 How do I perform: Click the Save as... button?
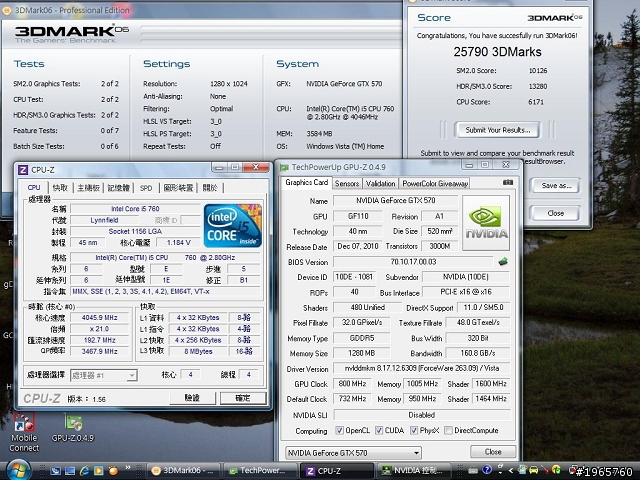click(555, 186)
